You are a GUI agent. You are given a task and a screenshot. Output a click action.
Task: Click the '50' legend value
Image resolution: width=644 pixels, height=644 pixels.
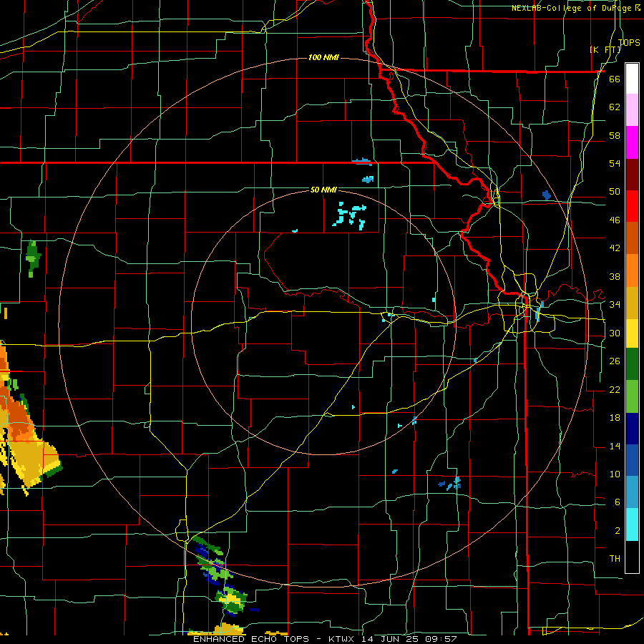click(x=615, y=191)
